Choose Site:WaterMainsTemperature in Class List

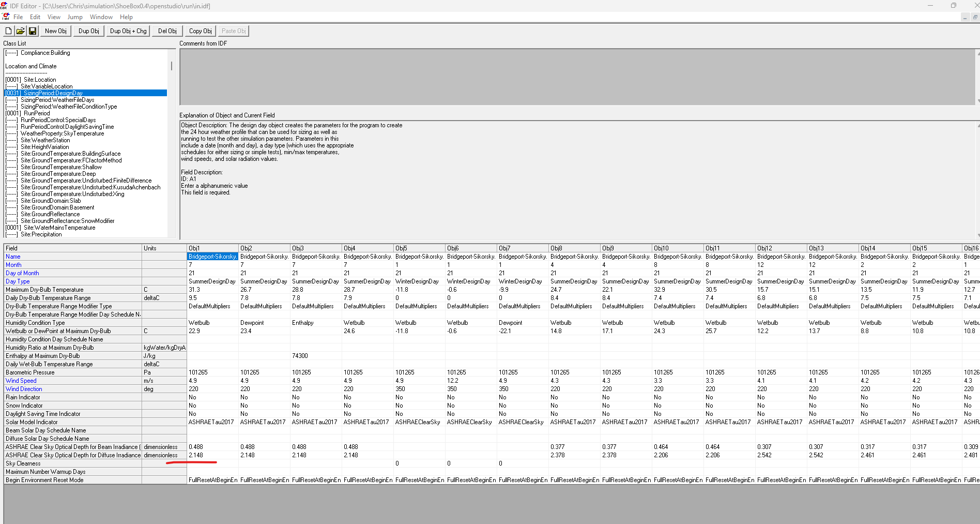point(59,228)
